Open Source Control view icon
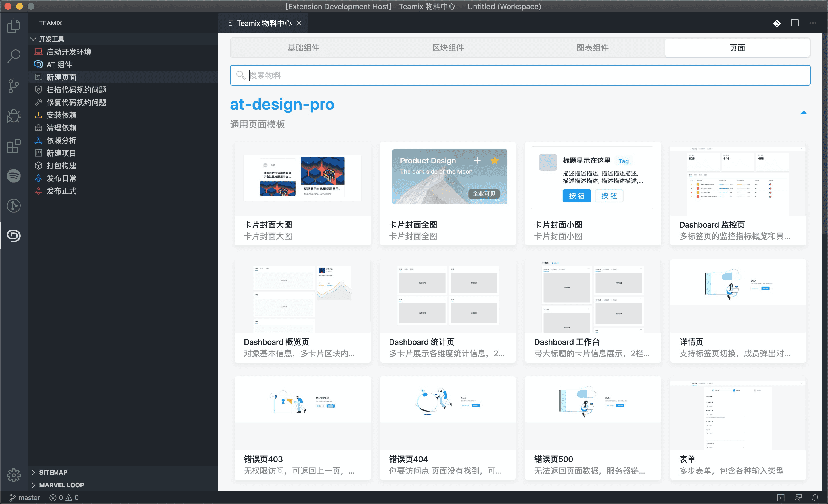Screen dimensions: 828x504 click(x=14, y=86)
